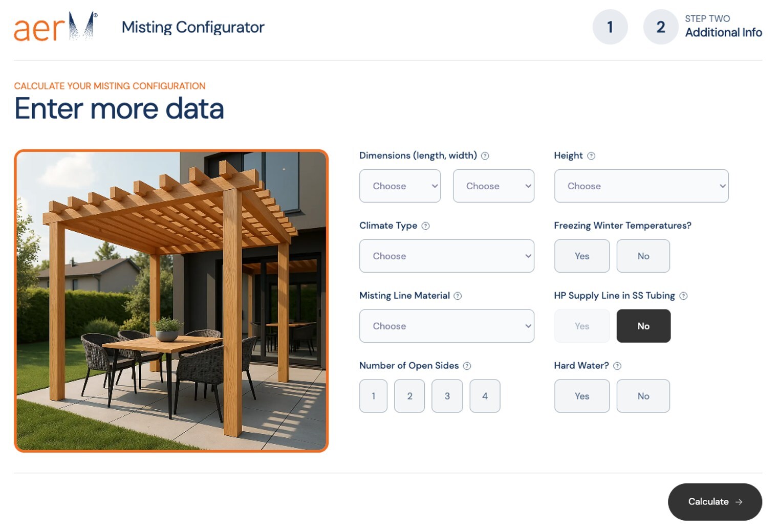
Task: Choose Yes for Hard Water
Action: [x=581, y=396]
